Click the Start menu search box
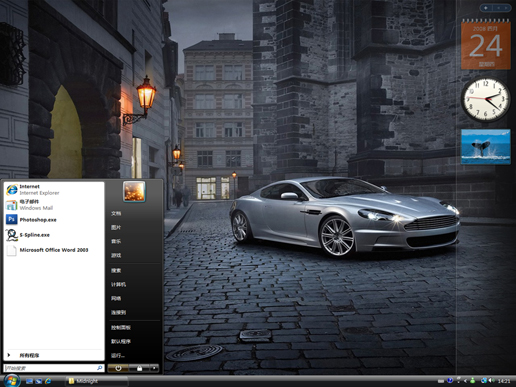This screenshot has height=387, width=516. point(53,368)
